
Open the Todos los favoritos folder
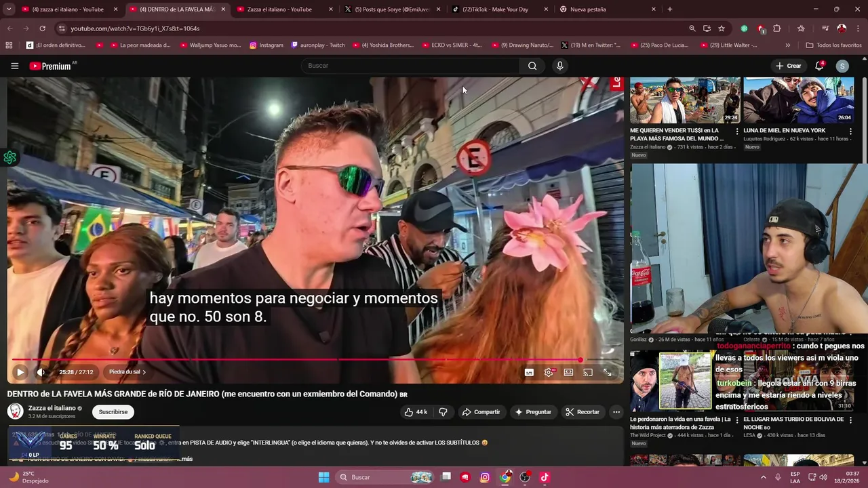pos(833,45)
